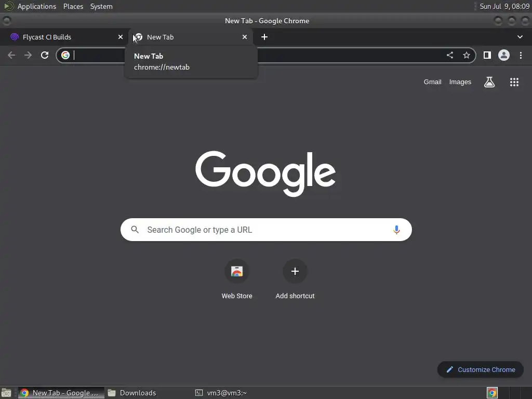Screen dimensions: 532x399
Task: Close the Flycast CI Builds tab
Action: pyautogui.click(x=121, y=37)
